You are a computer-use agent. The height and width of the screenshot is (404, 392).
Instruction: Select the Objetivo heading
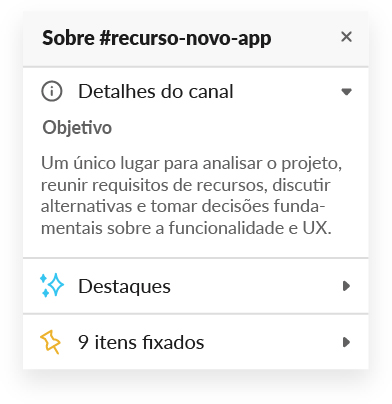[77, 128]
